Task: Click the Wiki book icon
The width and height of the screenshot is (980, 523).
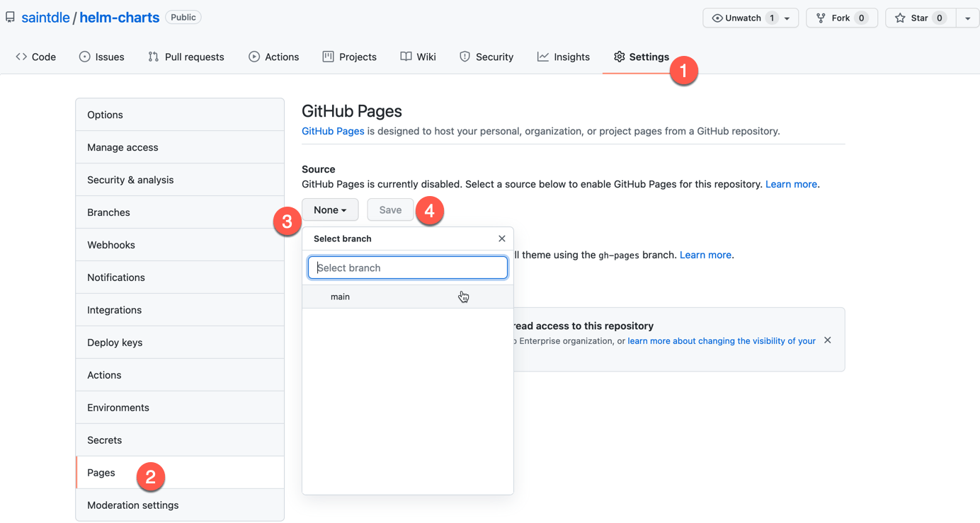Action: click(x=406, y=57)
